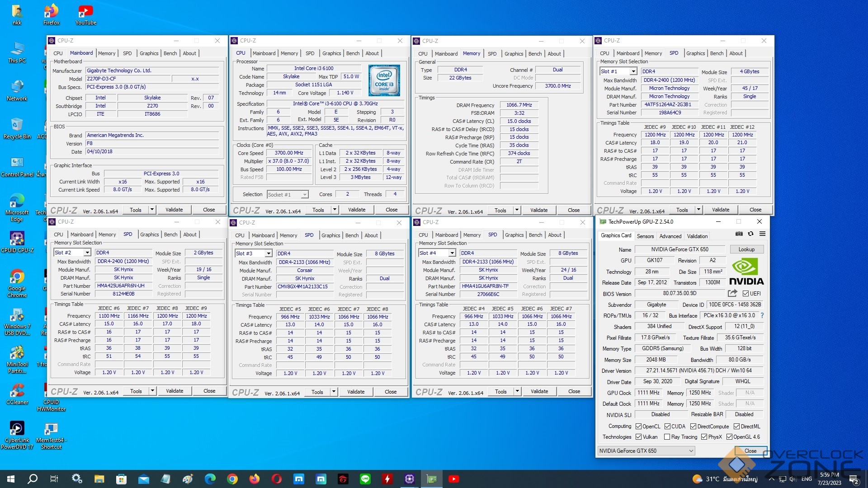Click the BIOS share/export arrow icon in GPU-Z
Image resolution: width=868 pixels, height=488 pixels.
click(732, 293)
